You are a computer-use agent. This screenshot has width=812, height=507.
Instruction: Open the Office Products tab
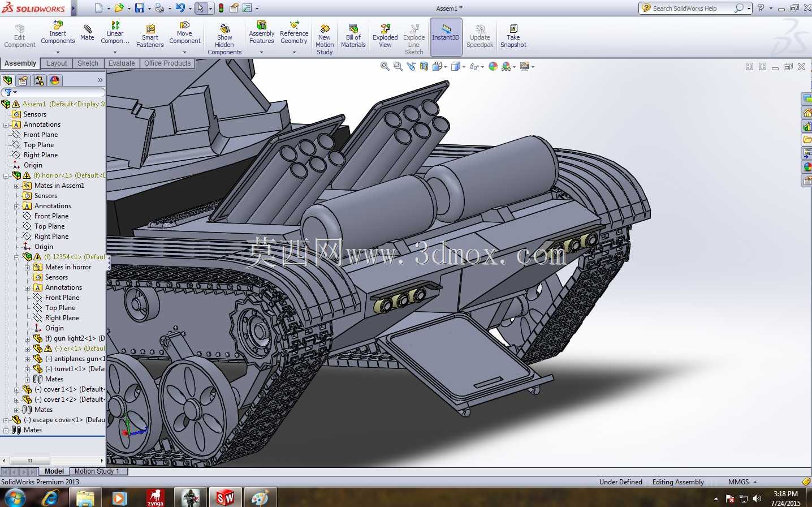click(x=167, y=63)
